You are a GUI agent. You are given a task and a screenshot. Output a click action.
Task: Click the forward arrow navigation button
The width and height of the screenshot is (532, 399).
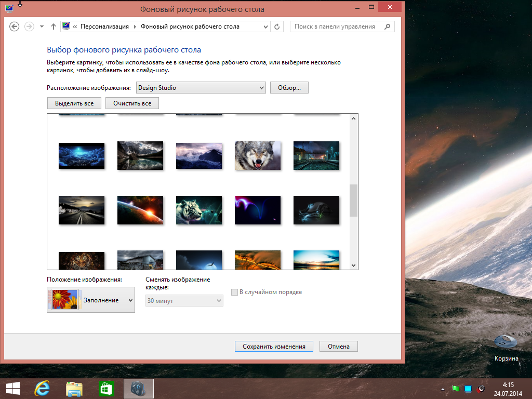[29, 26]
